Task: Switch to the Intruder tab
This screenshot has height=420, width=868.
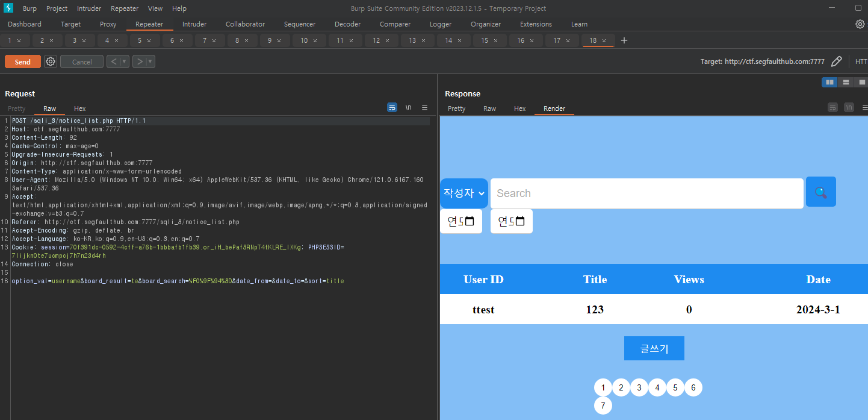Action: click(x=194, y=24)
